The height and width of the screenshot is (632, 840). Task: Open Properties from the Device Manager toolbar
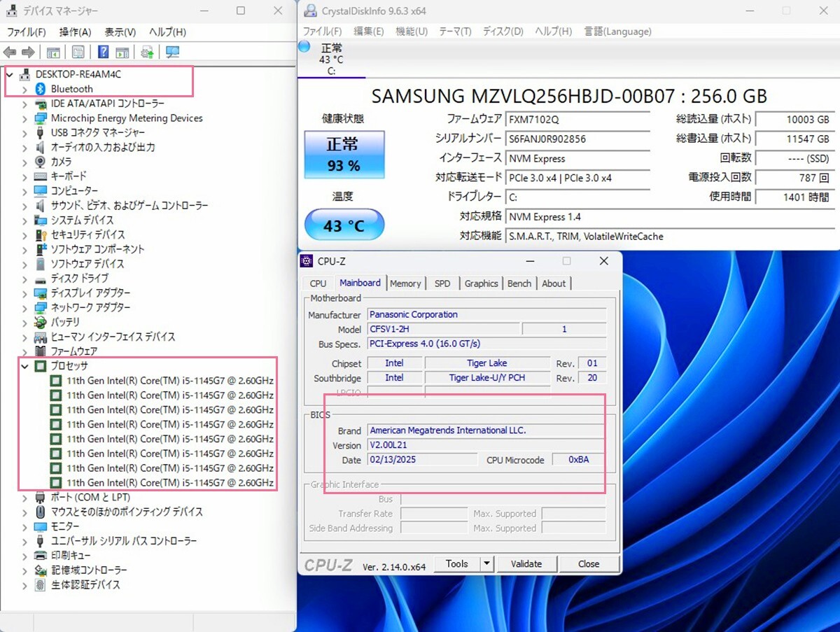(x=78, y=52)
